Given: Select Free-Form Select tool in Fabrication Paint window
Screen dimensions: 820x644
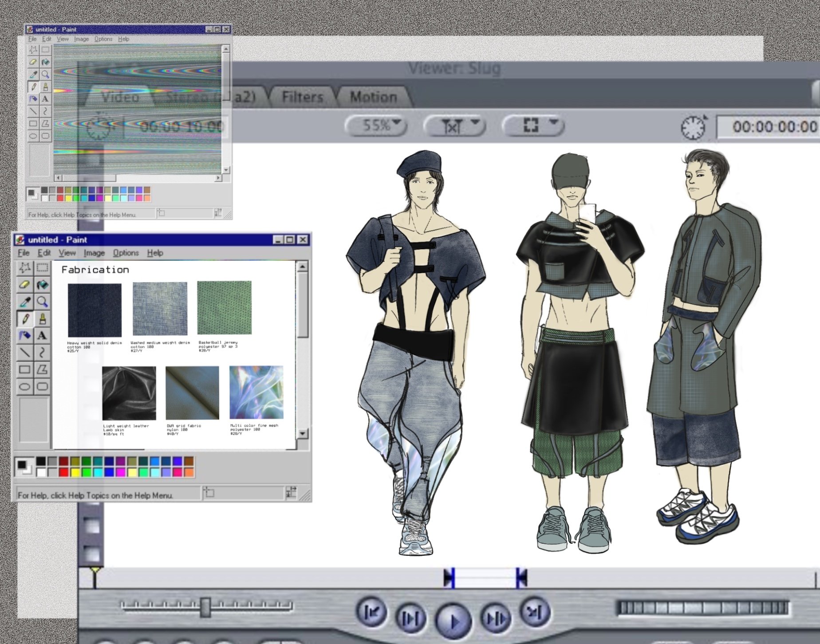Looking at the screenshot, I should 25,267.
